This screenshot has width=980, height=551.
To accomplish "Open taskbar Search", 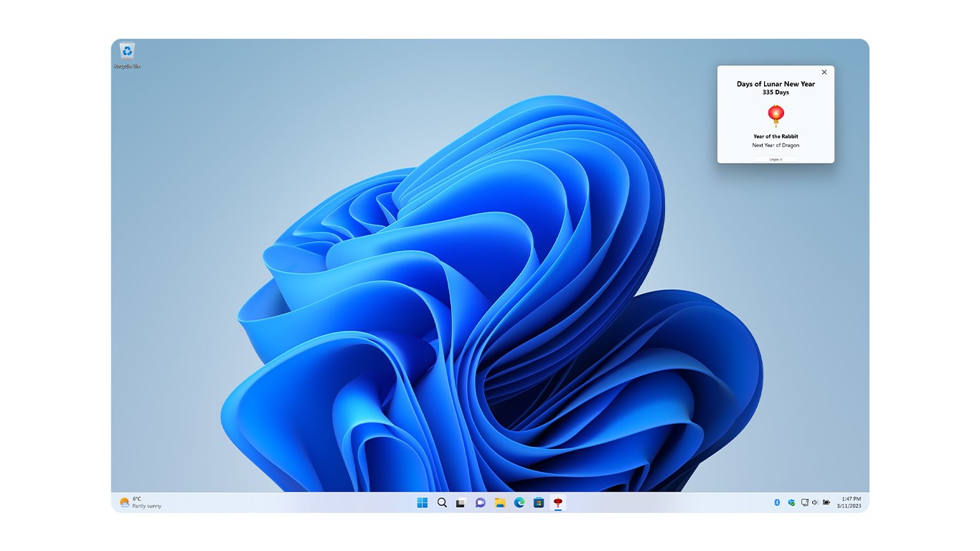I will pos(442,502).
